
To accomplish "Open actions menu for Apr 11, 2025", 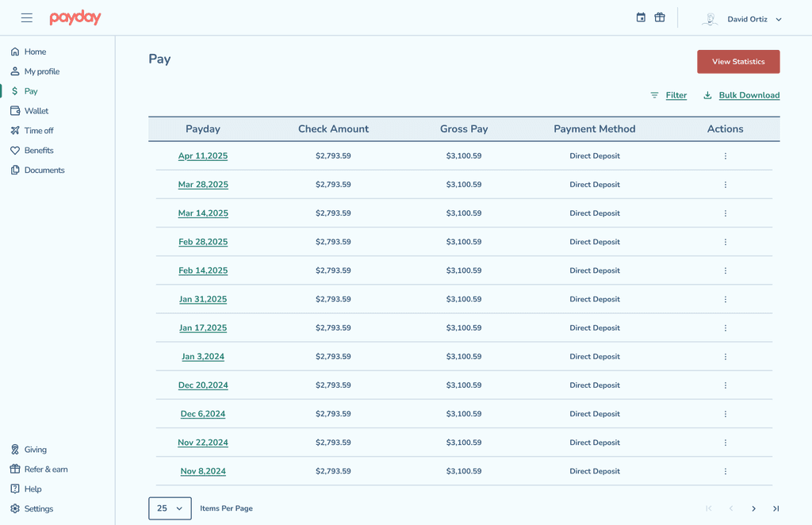I will (725, 156).
